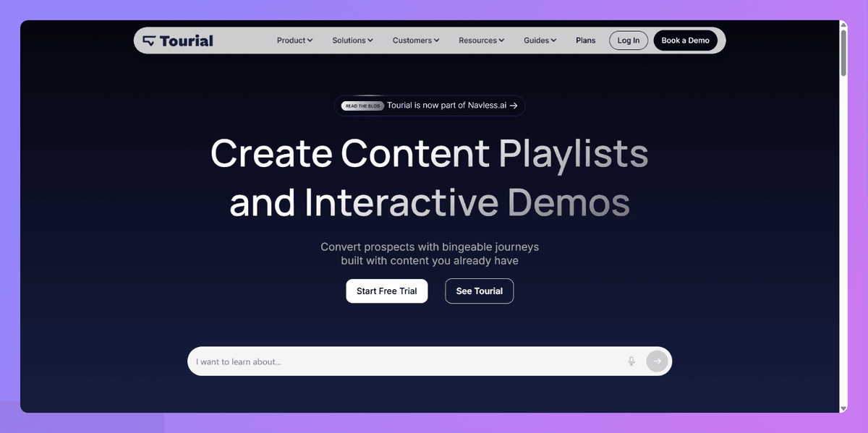Click the 'Create Content Playlists' headline
868x433 pixels.
429,153
